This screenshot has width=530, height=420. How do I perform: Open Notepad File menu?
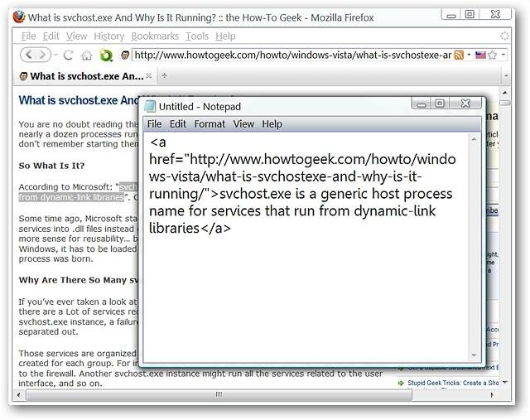pyautogui.click(x=154, y=123)
